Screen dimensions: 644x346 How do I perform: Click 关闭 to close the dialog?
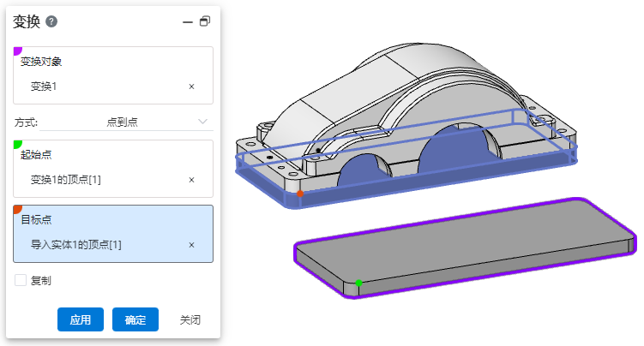pos(190,319)
